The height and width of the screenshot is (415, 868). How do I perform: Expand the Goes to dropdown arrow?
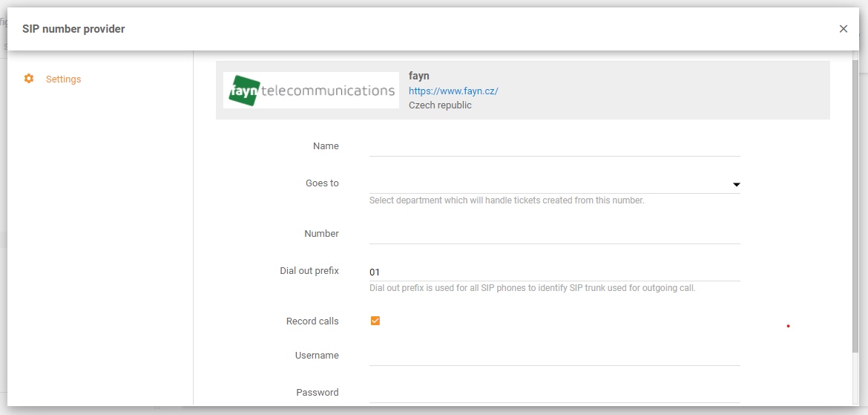point(736,184)
